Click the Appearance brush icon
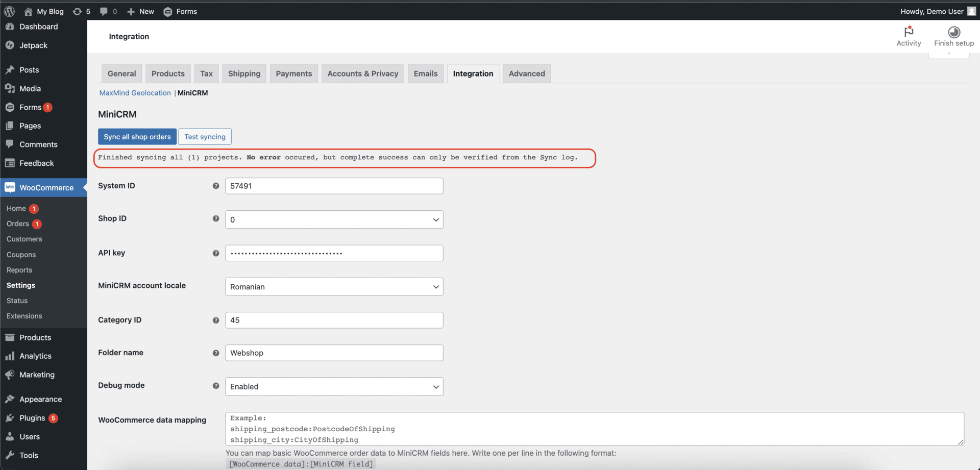 click(x=10, y=399)
